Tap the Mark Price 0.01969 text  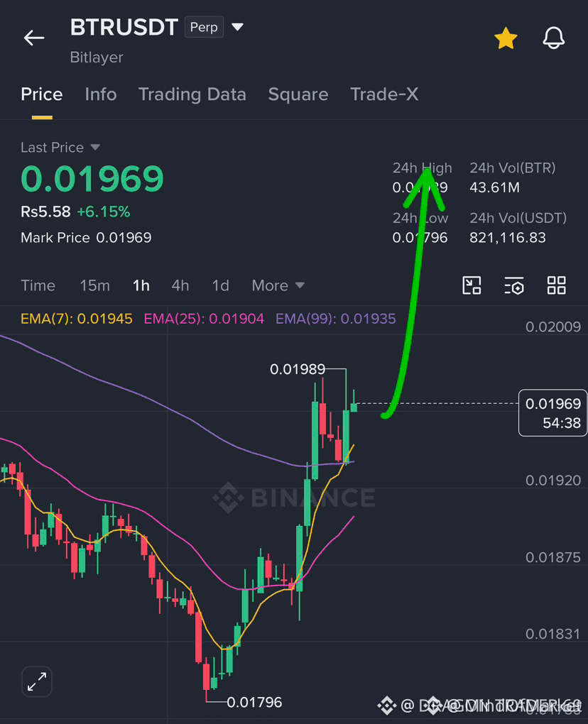(x=86, y=237)
